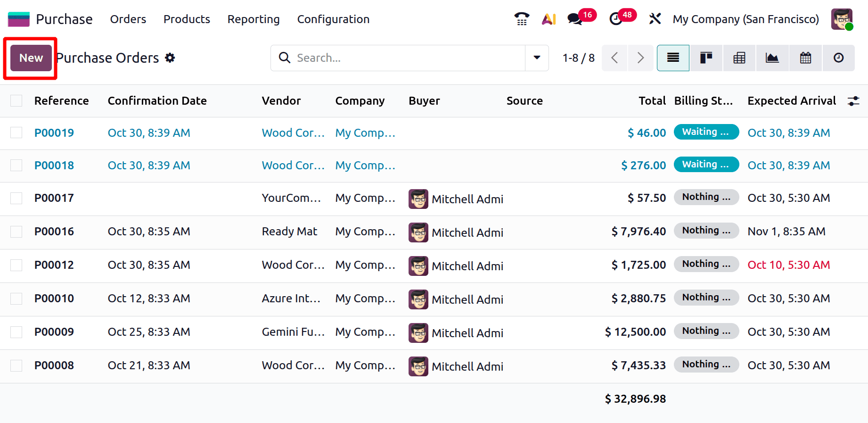
Task: Click overdue Oct 10, 5:30 AM arrival date
Action: (788, 265)
